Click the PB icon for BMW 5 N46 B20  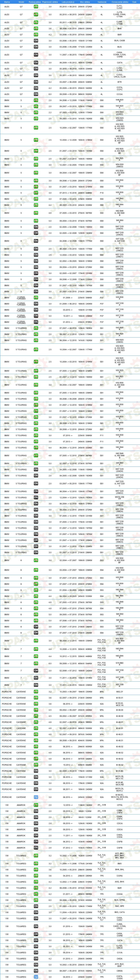(36, 100)
